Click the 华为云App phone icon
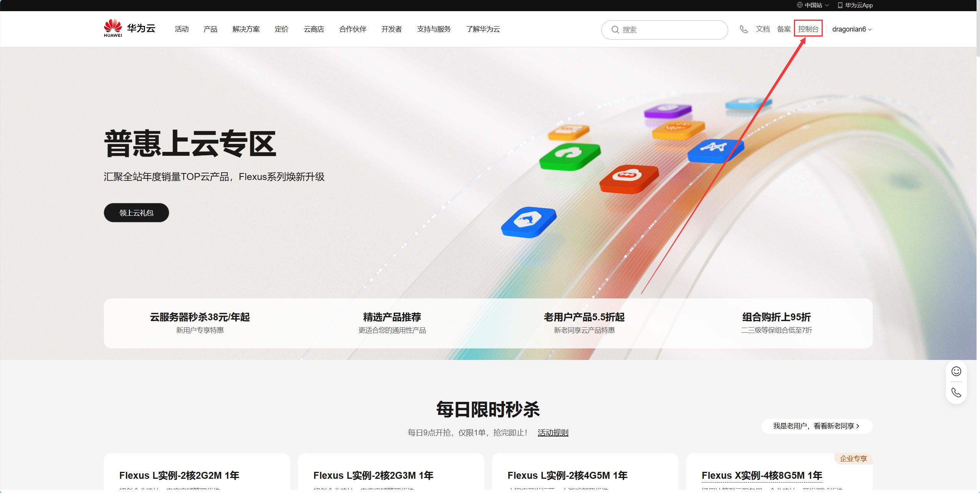 click(840, 5)
